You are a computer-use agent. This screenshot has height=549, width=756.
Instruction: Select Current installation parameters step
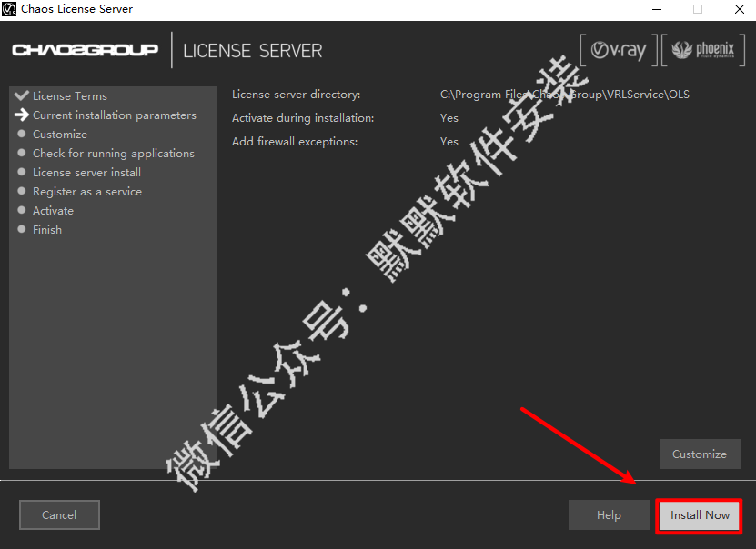point(115,115)
